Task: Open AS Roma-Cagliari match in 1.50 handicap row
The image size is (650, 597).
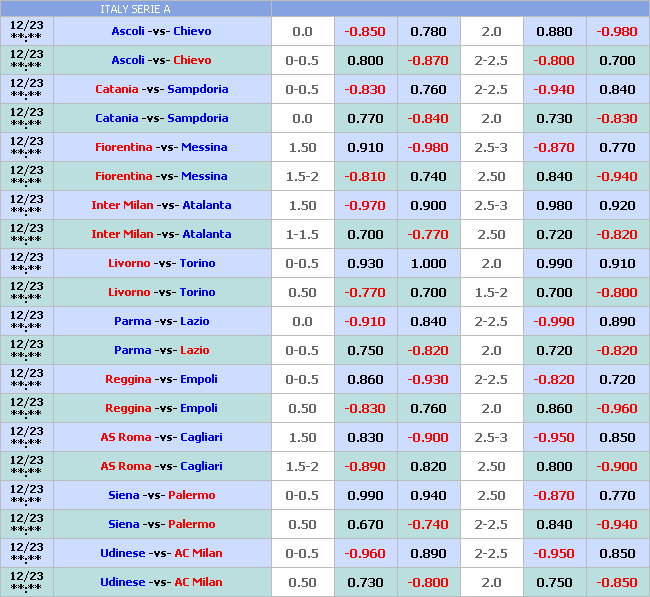Action: pos(161,437)
